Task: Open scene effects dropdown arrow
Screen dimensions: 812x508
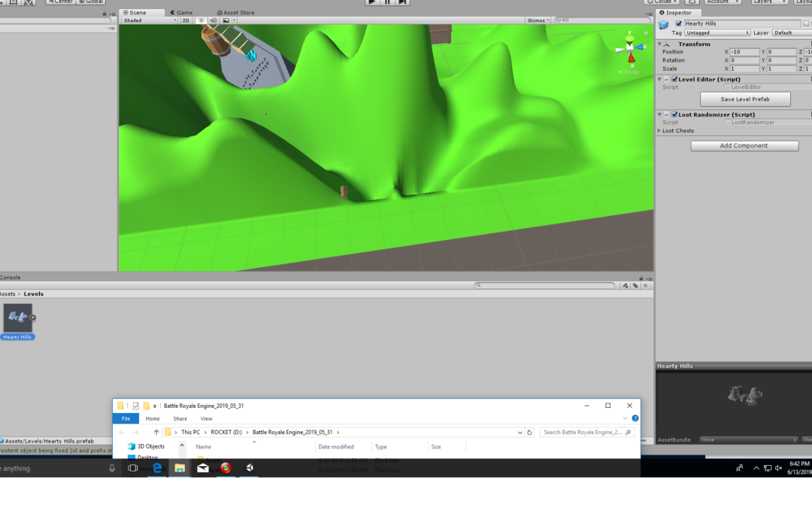Action: tap(234, 20)
